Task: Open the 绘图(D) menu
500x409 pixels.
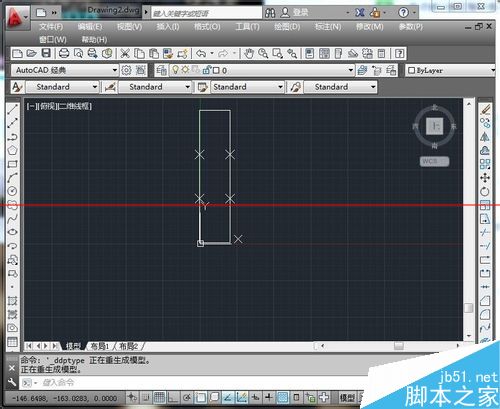Action: point(287,26)
